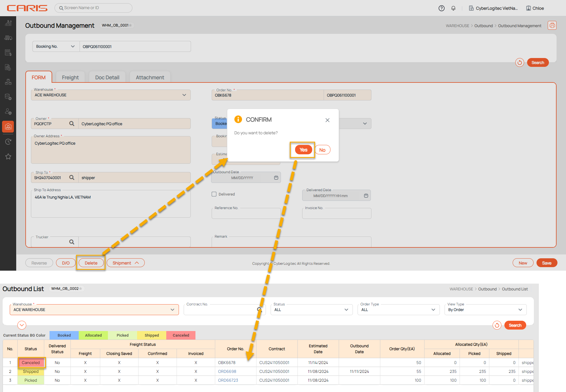Open the notifications bell
The image size is (566, 392).
point(453,8)
